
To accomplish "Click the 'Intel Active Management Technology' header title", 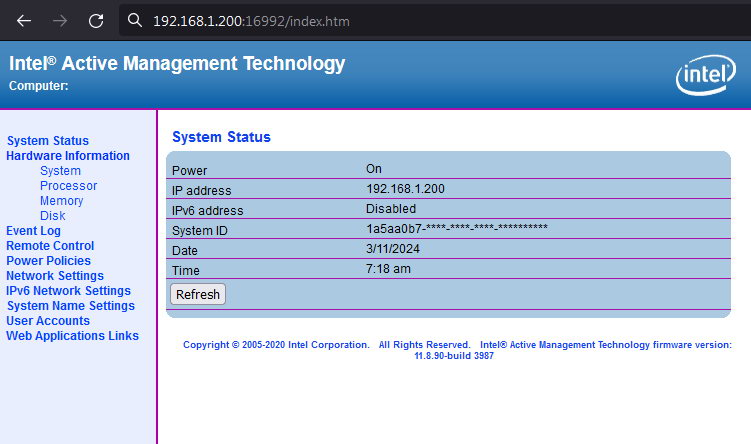I will [x=177, y=63].
